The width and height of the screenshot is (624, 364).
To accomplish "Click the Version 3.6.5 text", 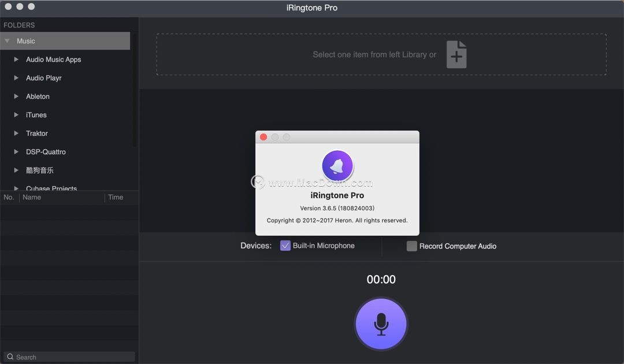I will coord(337,208).
